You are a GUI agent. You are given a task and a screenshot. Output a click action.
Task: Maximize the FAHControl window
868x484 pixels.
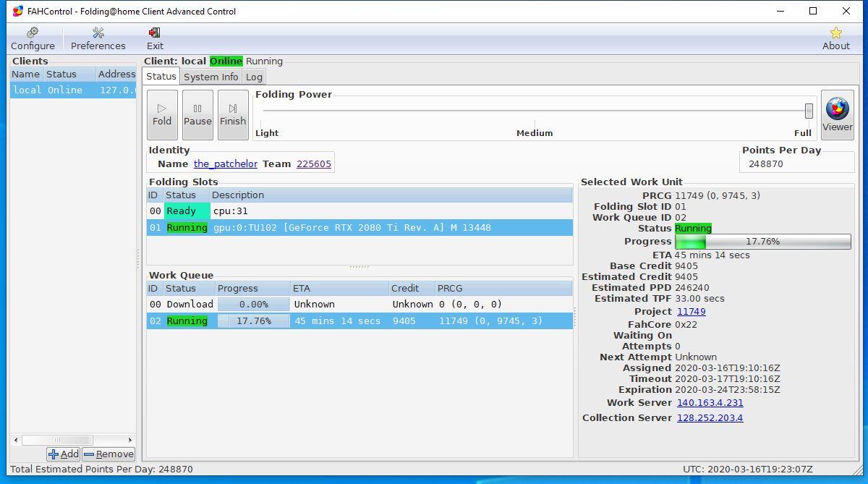point(812,11)
